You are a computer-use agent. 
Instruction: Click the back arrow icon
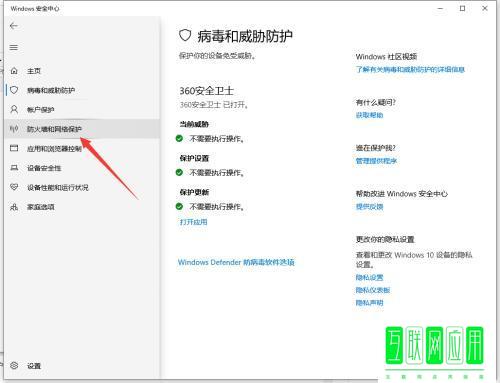[14, 26]
